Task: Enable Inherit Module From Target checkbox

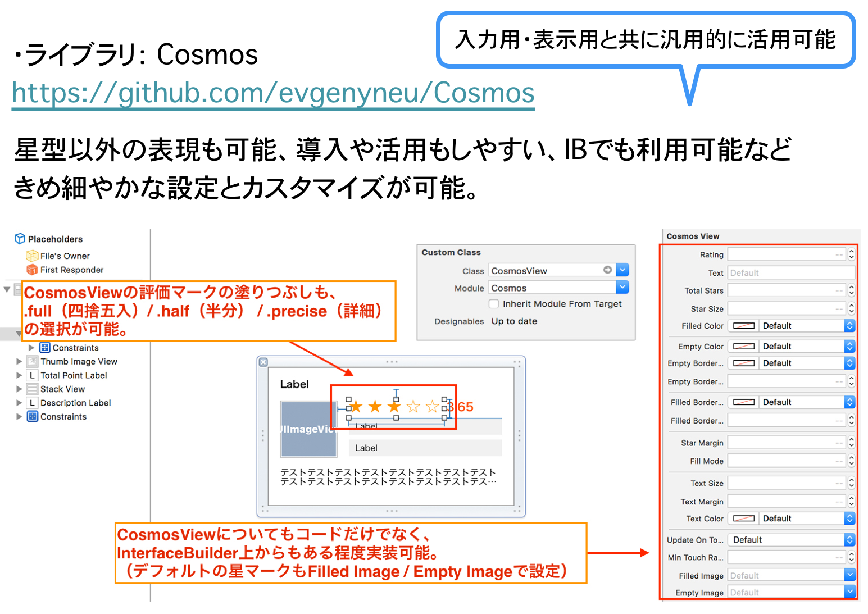Action: pos(494,304)
